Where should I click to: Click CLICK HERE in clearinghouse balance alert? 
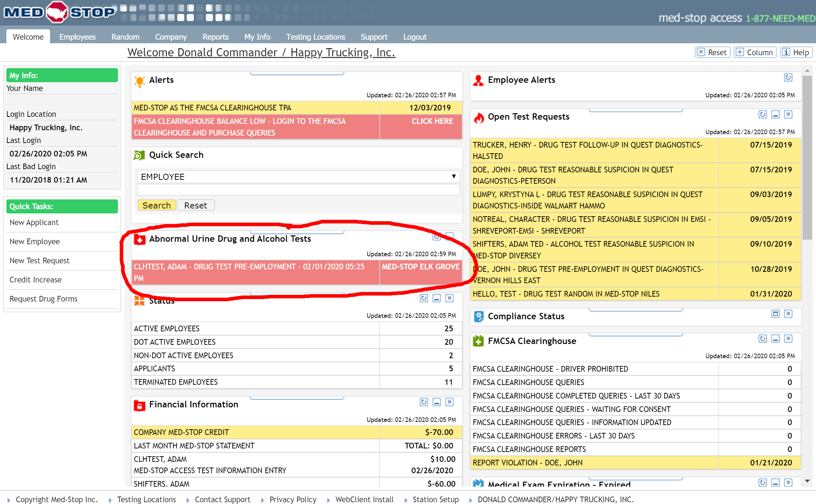point(432,121)
